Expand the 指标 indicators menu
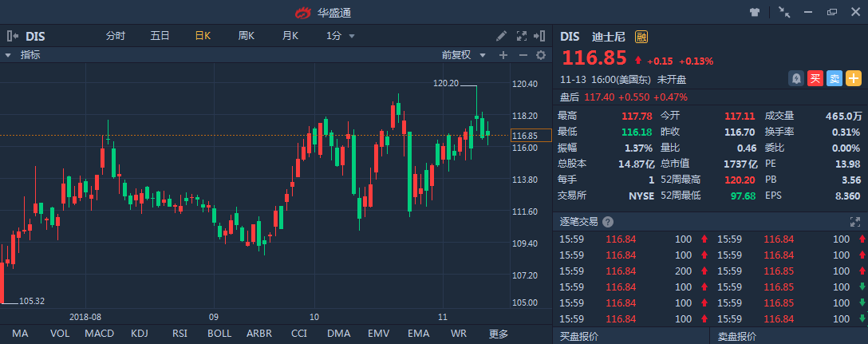This screenshot has height=344, width=868. tap(22, 55)
